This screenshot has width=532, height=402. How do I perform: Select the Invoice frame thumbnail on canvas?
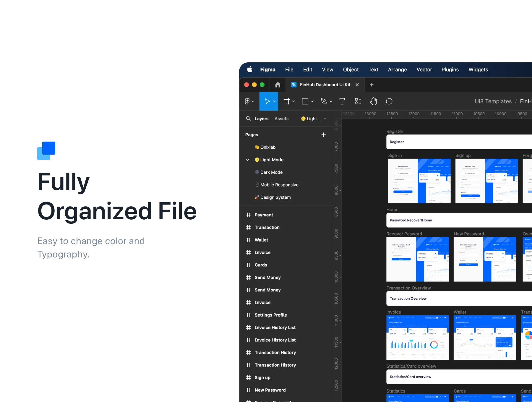[x=418, y=338]
